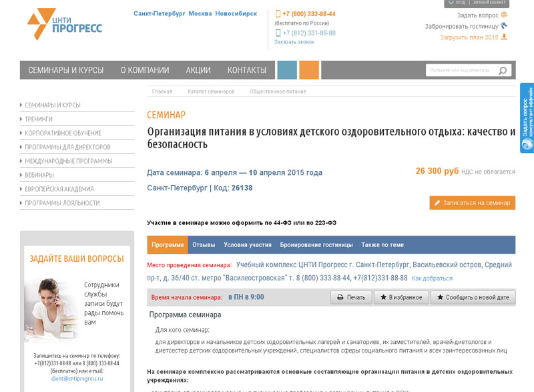Go to Главная breadcrumb

[x=162, y=91]
